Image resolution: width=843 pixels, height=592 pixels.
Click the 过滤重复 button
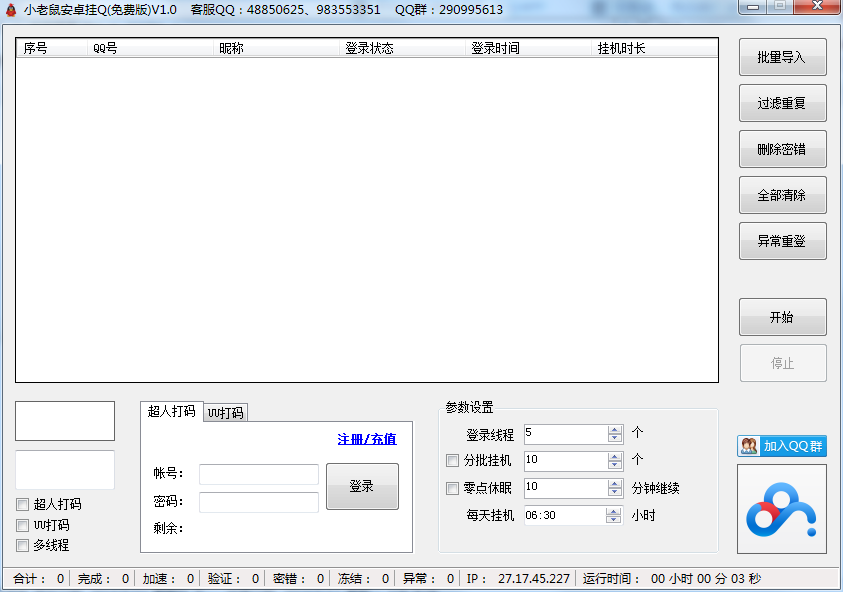[x=782, y=103]
